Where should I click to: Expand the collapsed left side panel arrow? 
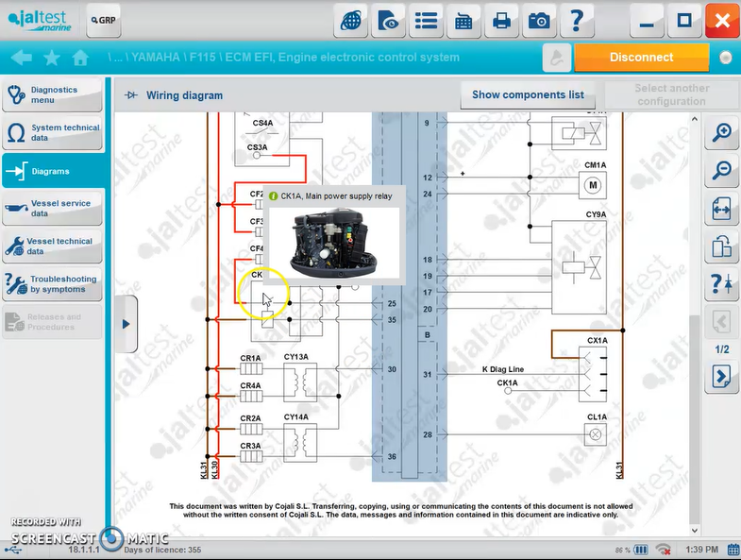126,324
